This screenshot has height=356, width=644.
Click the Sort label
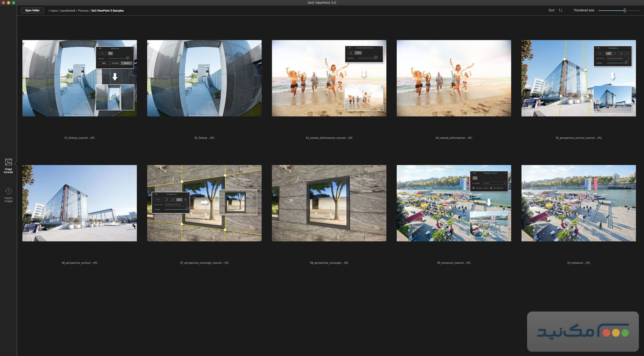[x=551, y=10]
